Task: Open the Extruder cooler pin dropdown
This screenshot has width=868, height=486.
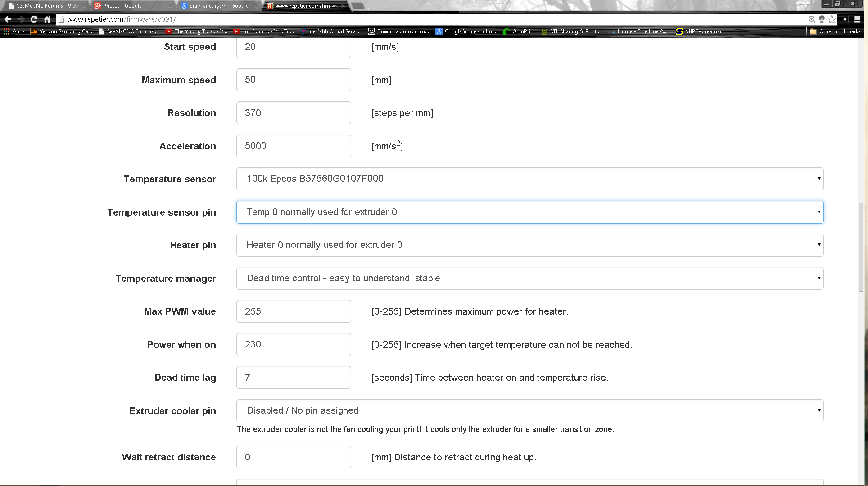Action: point(529,410)
